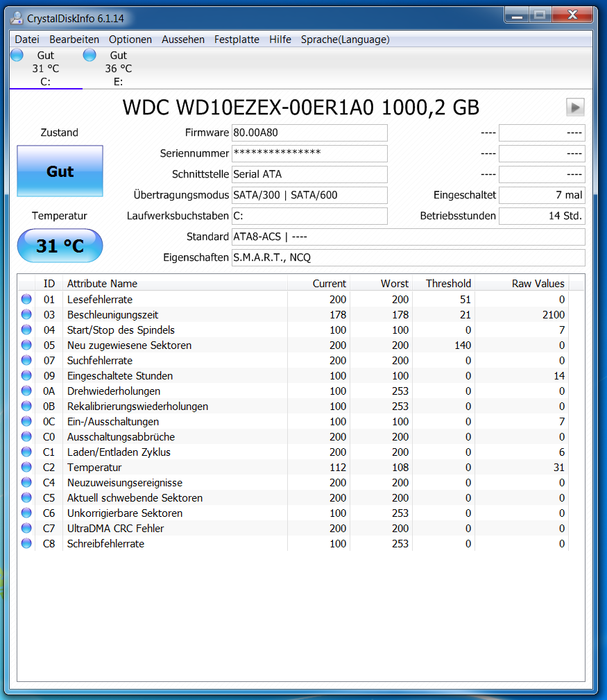Click the blue status orb for drive C:
The width and height of the screenshot is (607, 700).
17,55
